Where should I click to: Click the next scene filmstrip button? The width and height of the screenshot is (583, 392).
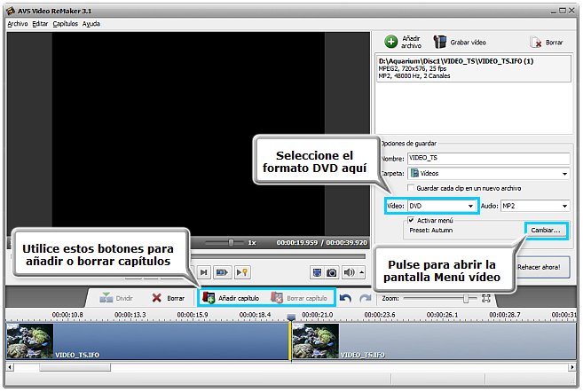coord(222,272)
